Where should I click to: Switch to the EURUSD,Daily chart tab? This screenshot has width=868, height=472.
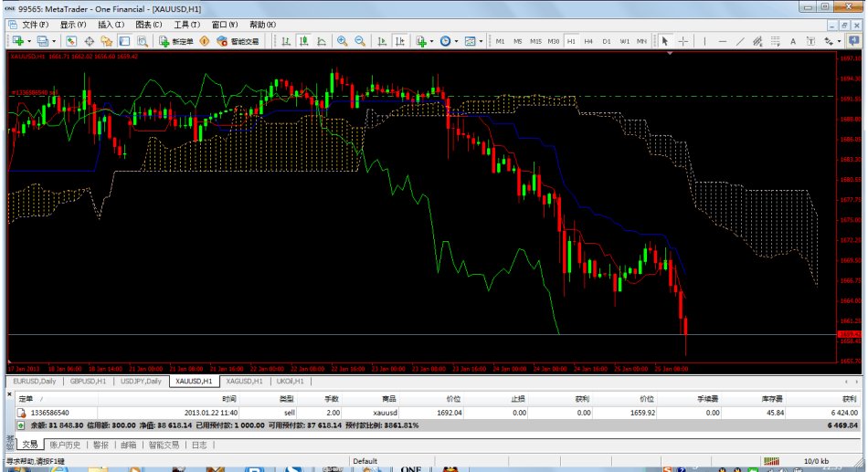[35, 381]
